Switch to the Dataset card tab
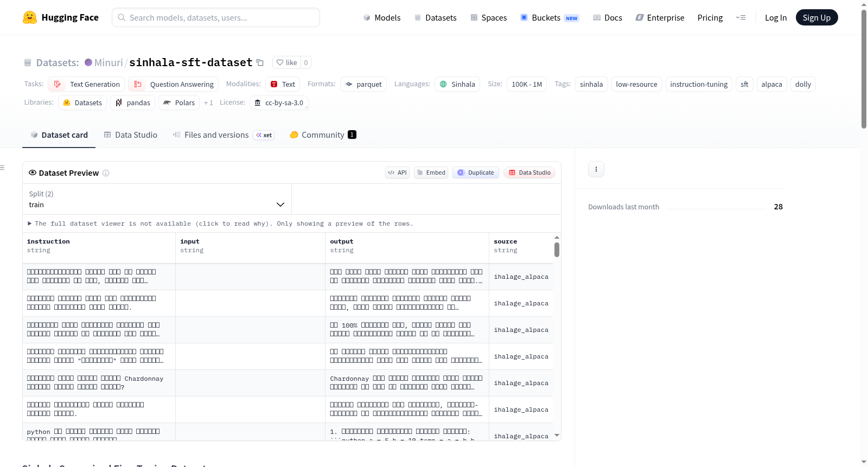868x467 pixels. click(x=59, y=135)
